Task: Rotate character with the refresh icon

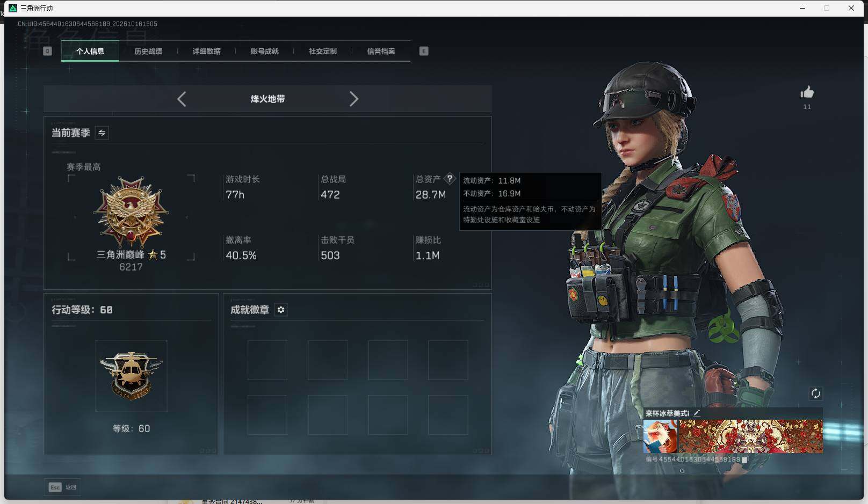Action: click(815, 393)
